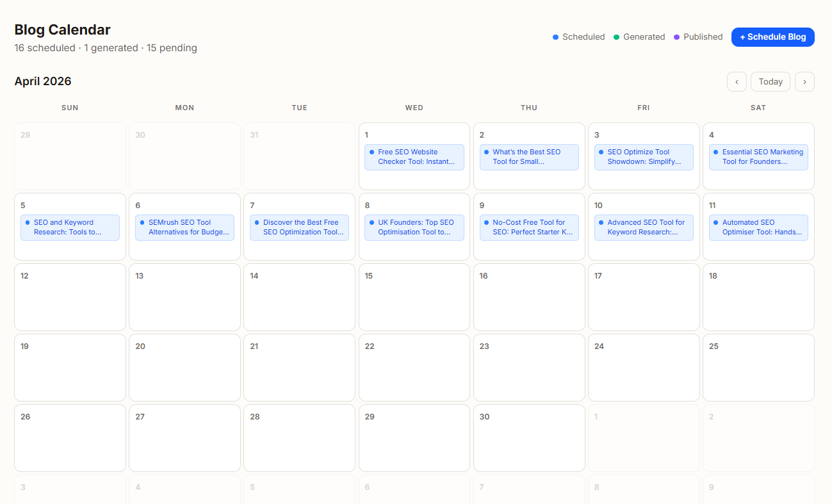832x504 pixels.
Task: Select the 'SEMrush SEO Tool Alternatives' post
Action: [184, 227]
